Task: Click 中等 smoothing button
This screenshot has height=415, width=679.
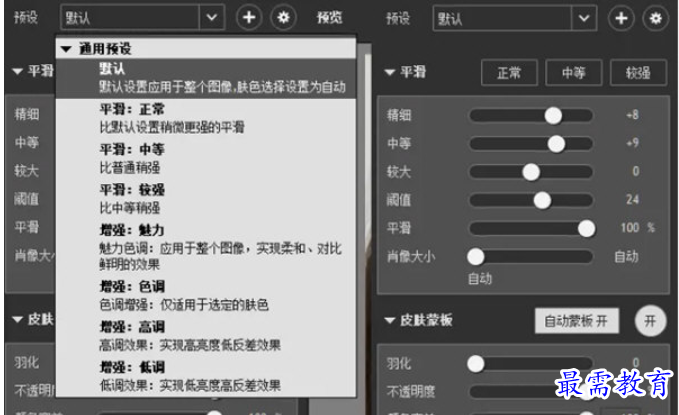Action: (x=574, y=73)
